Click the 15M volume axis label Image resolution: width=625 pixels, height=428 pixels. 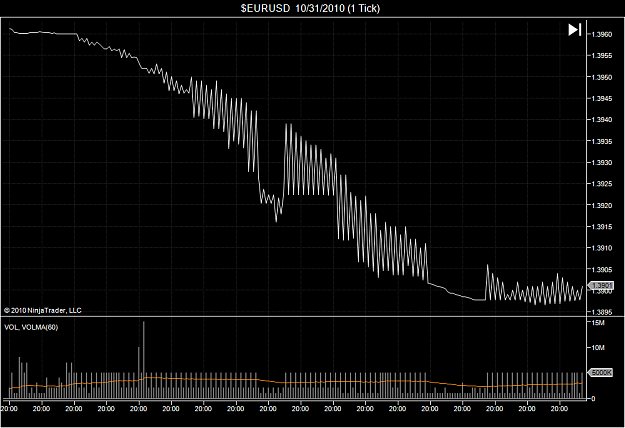598,323
